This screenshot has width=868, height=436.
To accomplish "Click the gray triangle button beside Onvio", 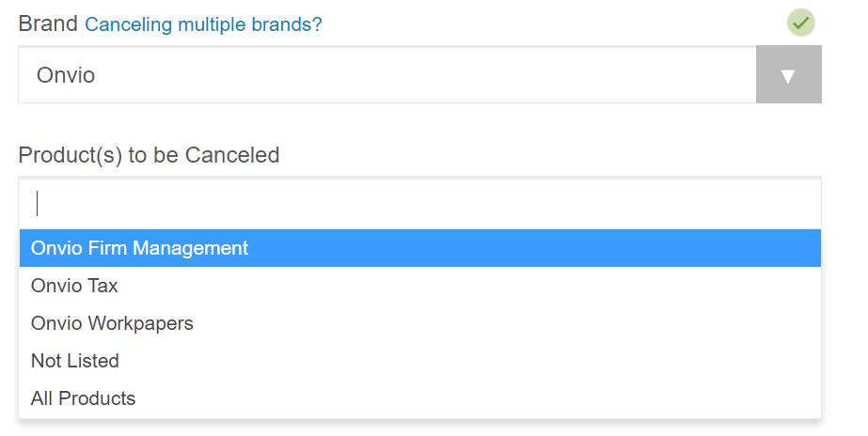I will pyautogui.click(x=788, y=75).
